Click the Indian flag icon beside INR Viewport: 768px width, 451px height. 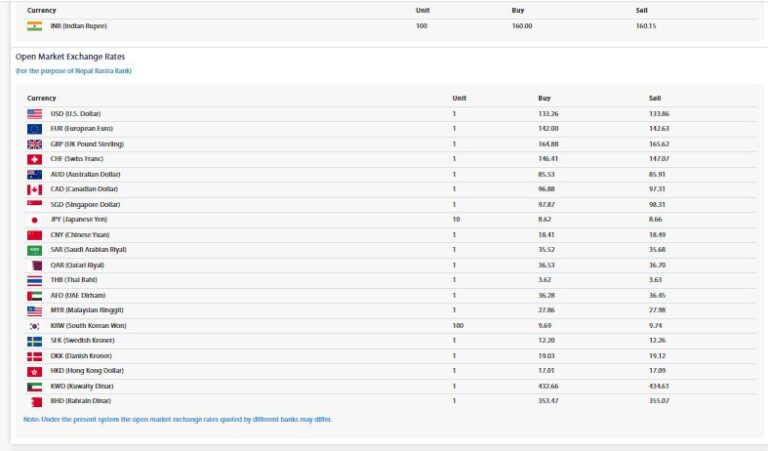pos(34,26)
